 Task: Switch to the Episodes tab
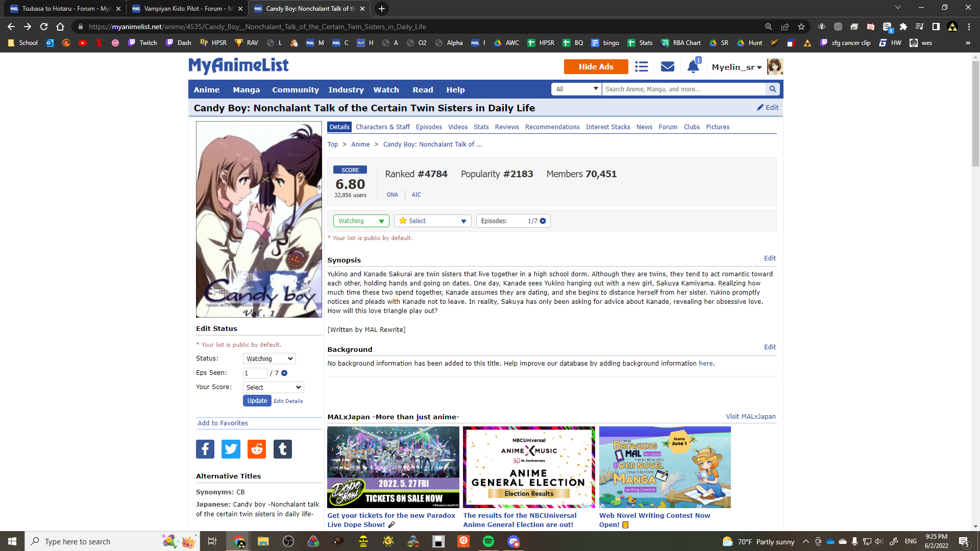pos(429,127)
